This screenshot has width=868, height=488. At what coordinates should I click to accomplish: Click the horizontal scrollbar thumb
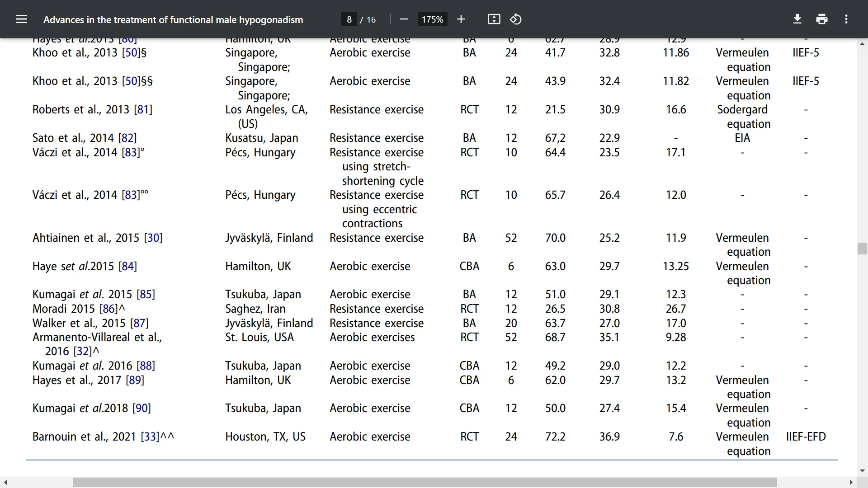coord(425,483)
